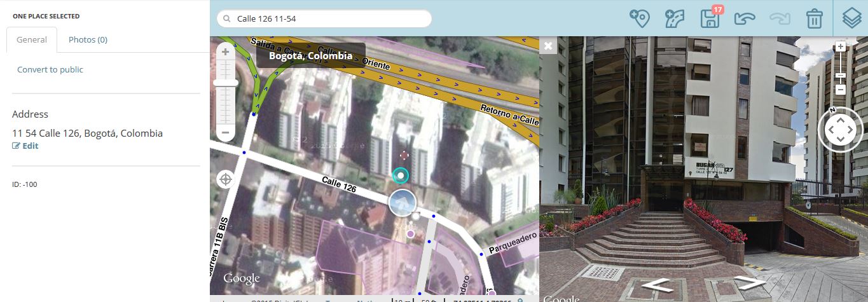Close the Street View panel
Screen dimensions: 868x302
pyautogui.click(x=548, y=45)
